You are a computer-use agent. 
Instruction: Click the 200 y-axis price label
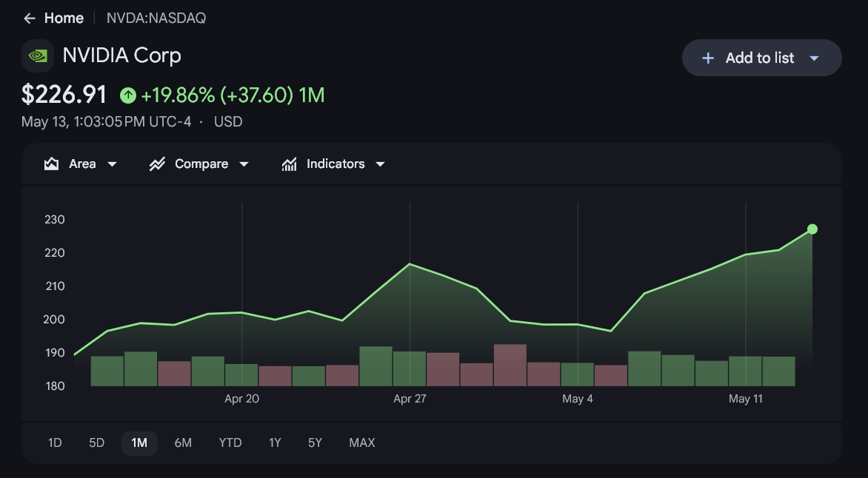point(55,319)
